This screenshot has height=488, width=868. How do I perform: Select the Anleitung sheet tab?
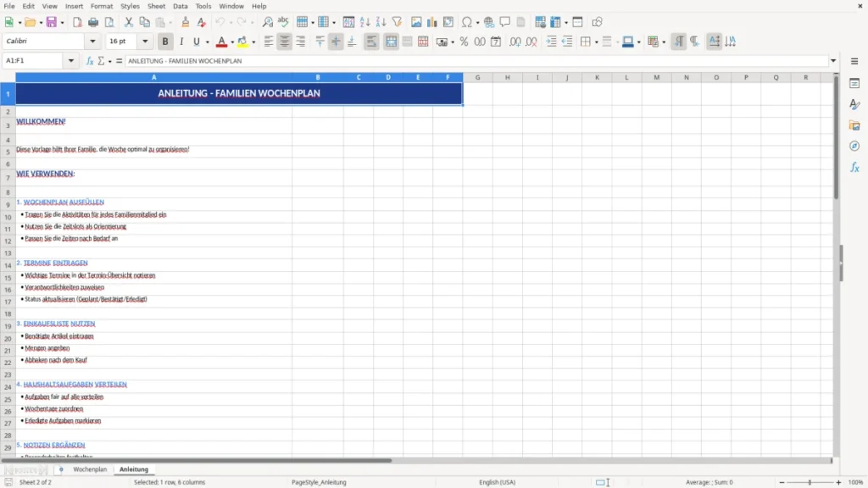click(134, 469)
